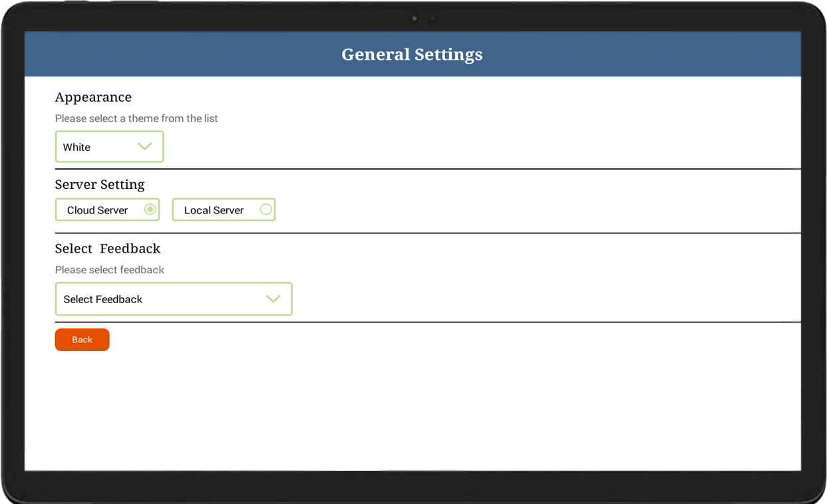This screenshot has width=827, height=504.
Task: Select the Local Server radio circle
Action: (x=265, y=209)
